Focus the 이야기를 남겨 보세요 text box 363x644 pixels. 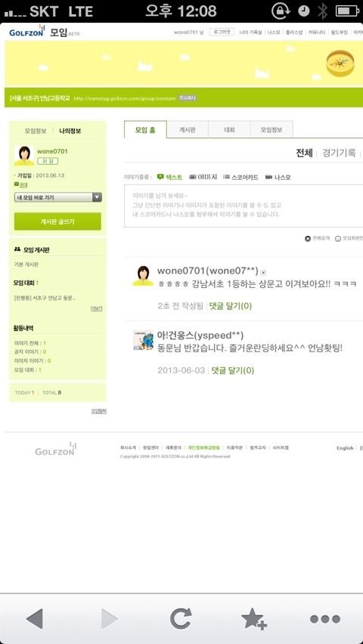pos(244,206)
